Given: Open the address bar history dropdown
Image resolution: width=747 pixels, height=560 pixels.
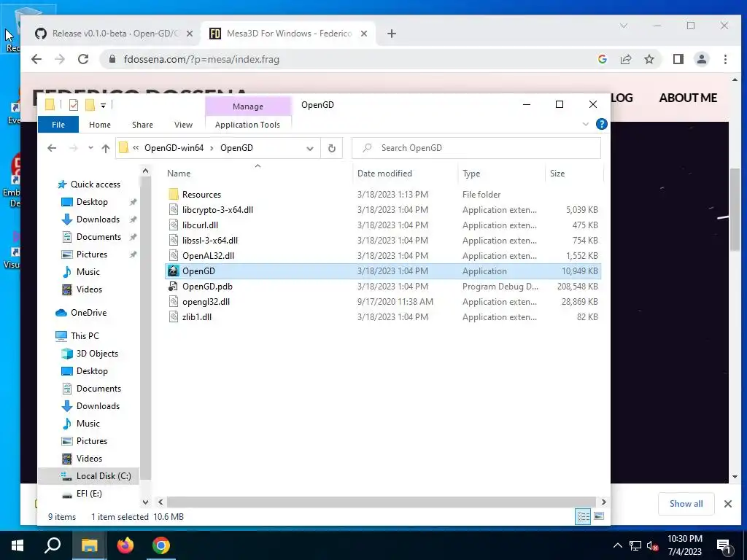Looking at the screenshot, I should click(309, 149).
